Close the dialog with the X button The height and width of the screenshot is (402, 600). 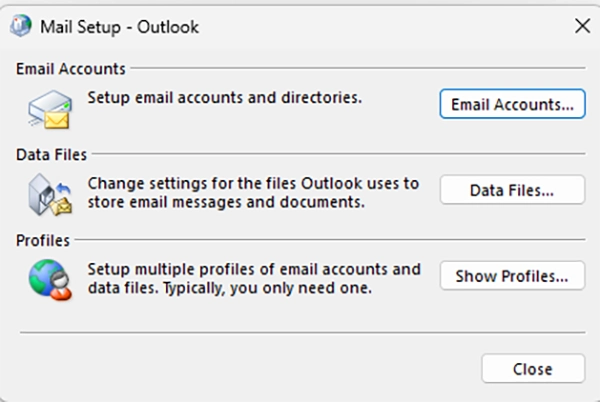[582, 27]
